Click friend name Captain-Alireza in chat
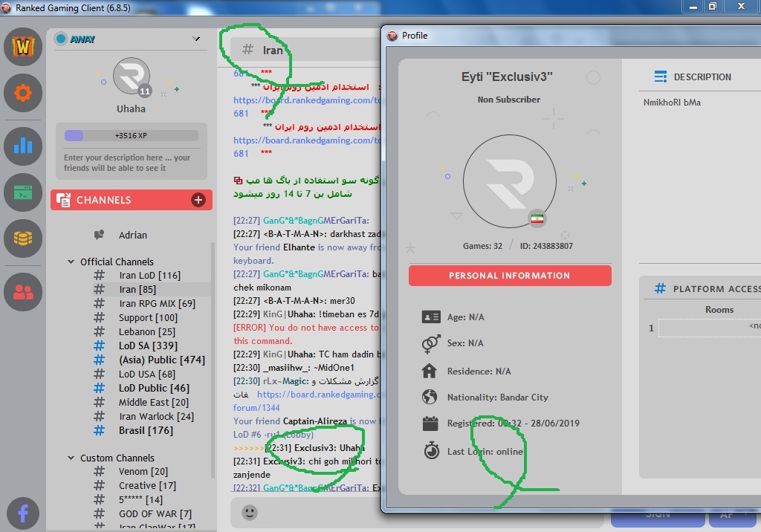761x532 pixels. tap(315, 421)
